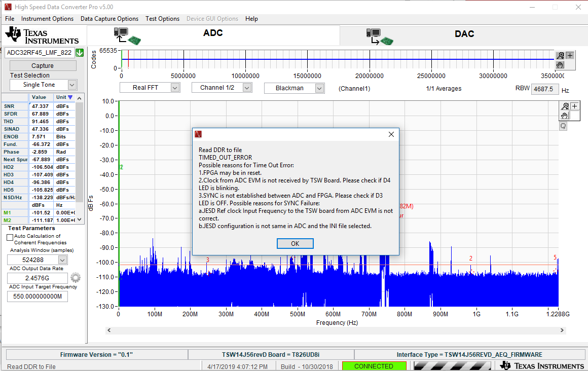
Task: Open the Test Selection Single Tone dropdown
Action: coord(72,85)
